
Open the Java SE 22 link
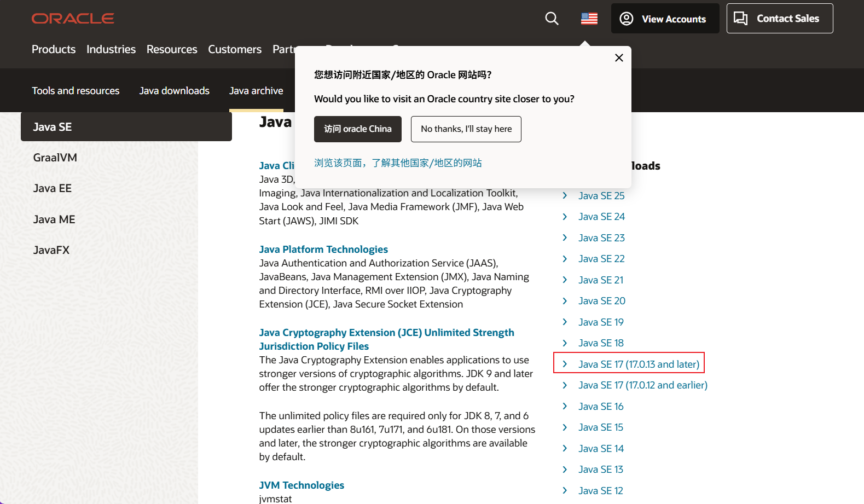[x=601, y=259]
